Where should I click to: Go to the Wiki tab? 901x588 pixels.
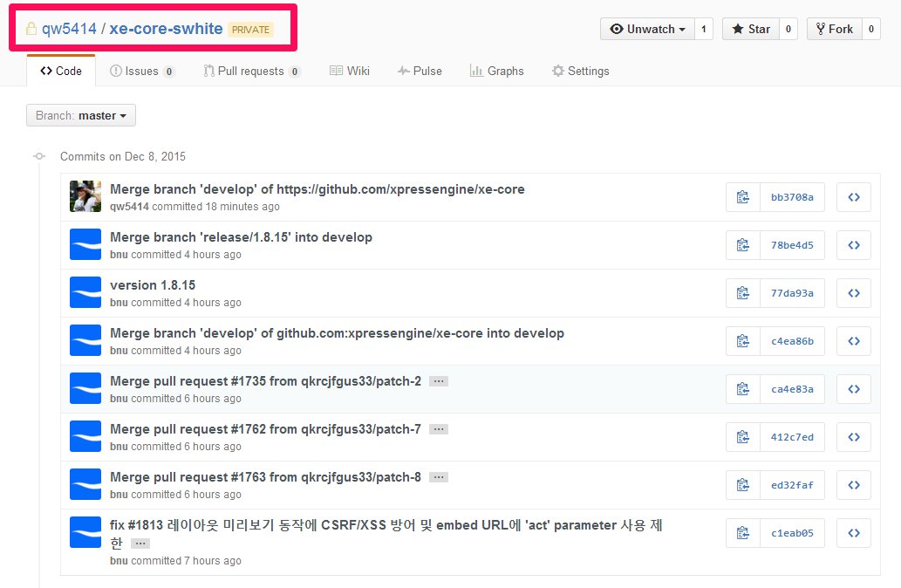click(x=350, y=71)
